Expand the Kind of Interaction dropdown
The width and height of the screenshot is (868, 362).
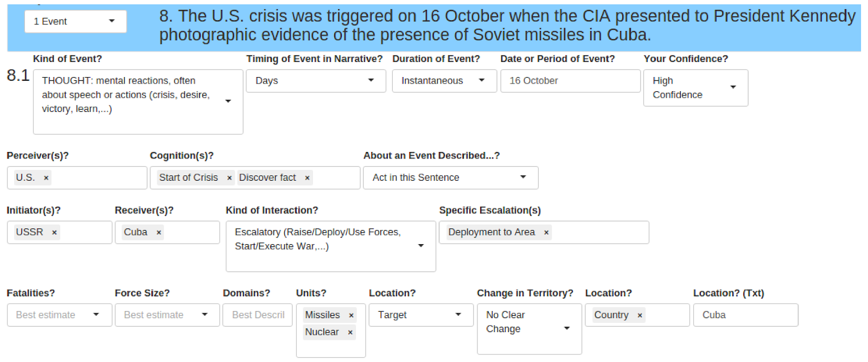point(420,246)
